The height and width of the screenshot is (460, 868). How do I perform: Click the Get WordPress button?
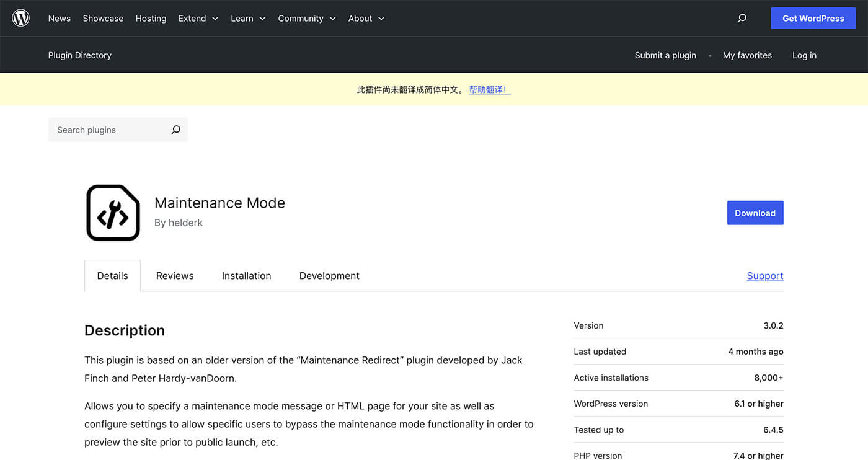coord(813,19)
